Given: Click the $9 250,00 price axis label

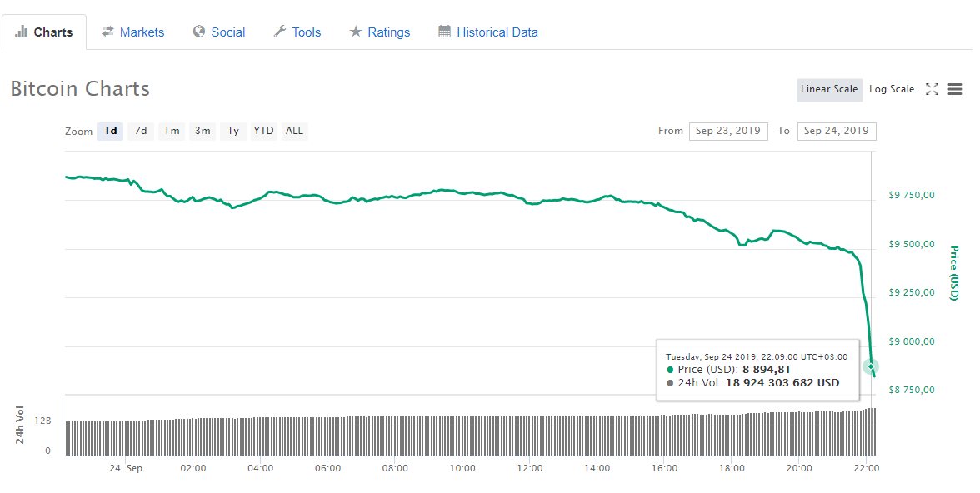Looking at the screenshot, I should pos(912,292).
